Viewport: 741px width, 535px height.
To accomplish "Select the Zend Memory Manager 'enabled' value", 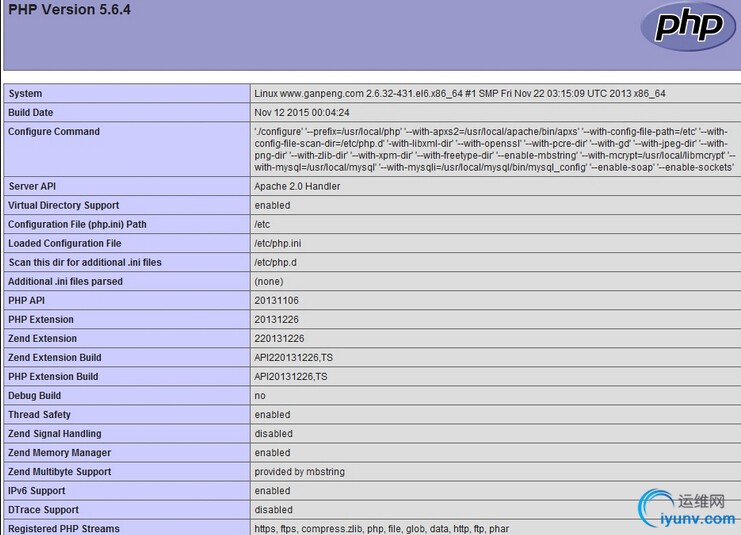I will click(x=273, y=453).
